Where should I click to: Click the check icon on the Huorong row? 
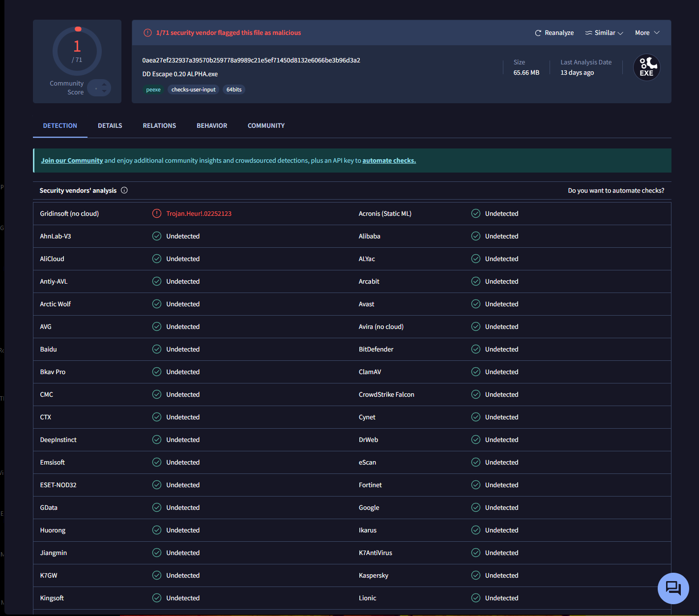157,530
